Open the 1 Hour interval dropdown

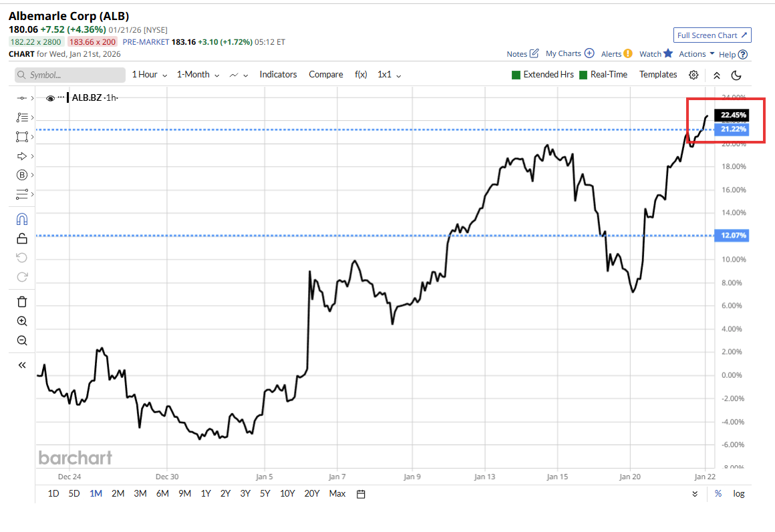[x=149, y=75]
